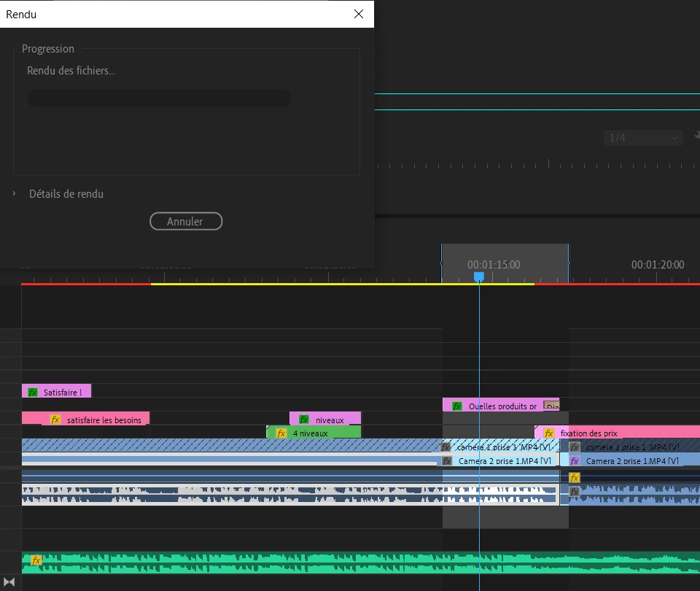Click the Rendu des fichiers... status text

point(71,71)
